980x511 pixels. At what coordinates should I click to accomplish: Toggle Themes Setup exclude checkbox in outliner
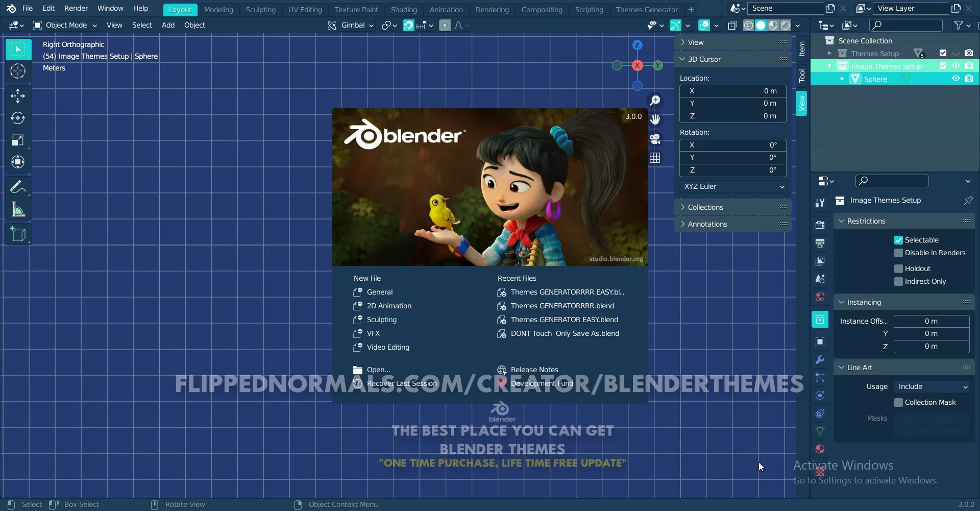pyautogui.click(x=943, y=53)
